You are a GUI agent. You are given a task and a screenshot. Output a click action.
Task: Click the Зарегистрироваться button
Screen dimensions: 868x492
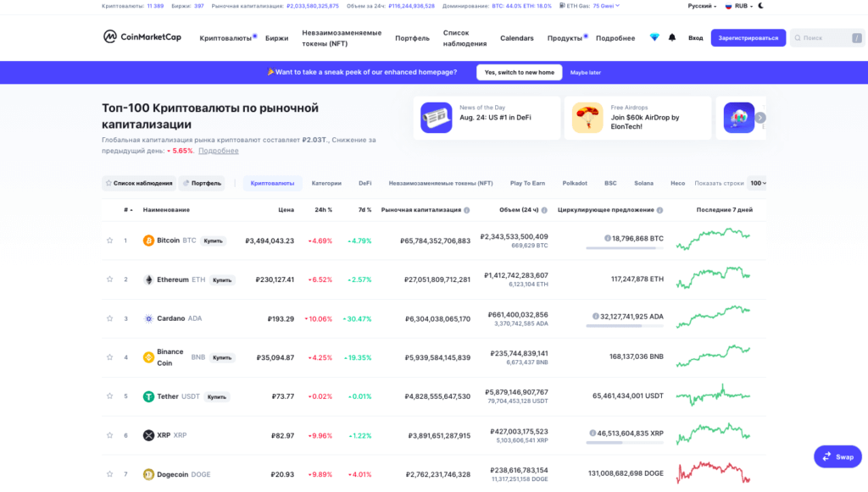pyautogui.click(x=748, y=38)
